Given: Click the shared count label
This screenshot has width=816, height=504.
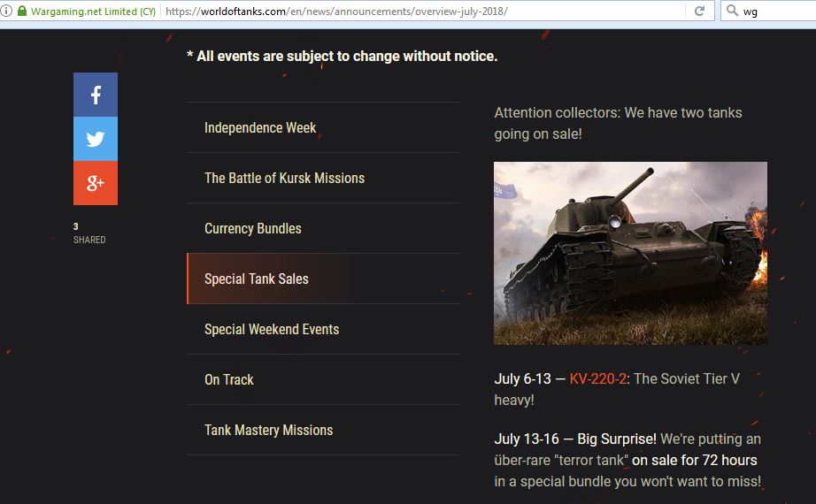Looking at the screenshot, I should pyautogui.click(x=89, y=233).
